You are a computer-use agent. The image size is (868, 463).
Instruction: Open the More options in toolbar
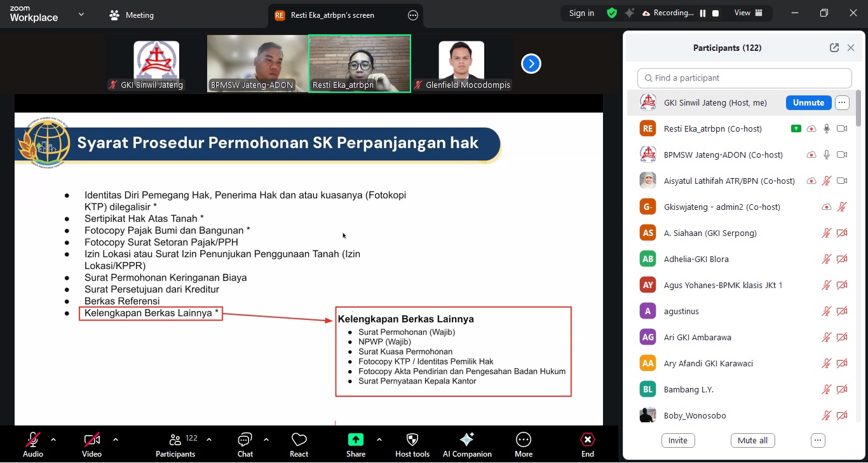pos(524,440)
